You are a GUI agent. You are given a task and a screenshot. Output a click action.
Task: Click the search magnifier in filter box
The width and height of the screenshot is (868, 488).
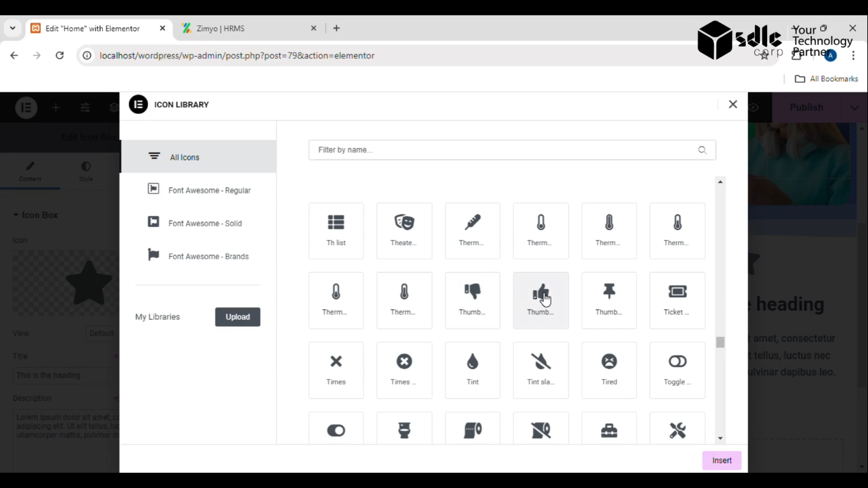[x=702, y=150]
